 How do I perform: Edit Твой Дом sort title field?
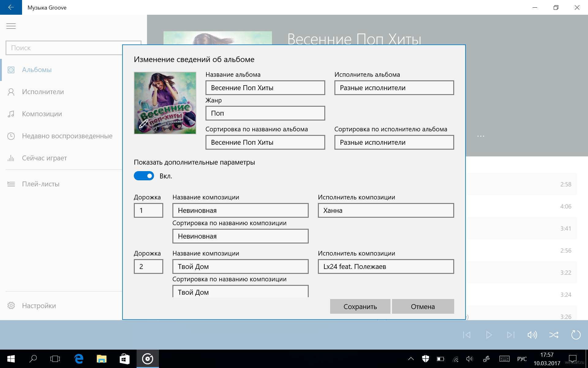click(240, 291)
